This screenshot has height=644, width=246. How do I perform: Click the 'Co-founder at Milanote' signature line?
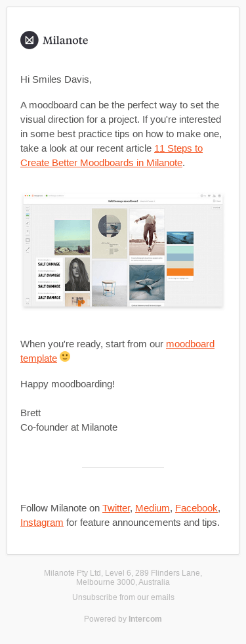point(69,427)
